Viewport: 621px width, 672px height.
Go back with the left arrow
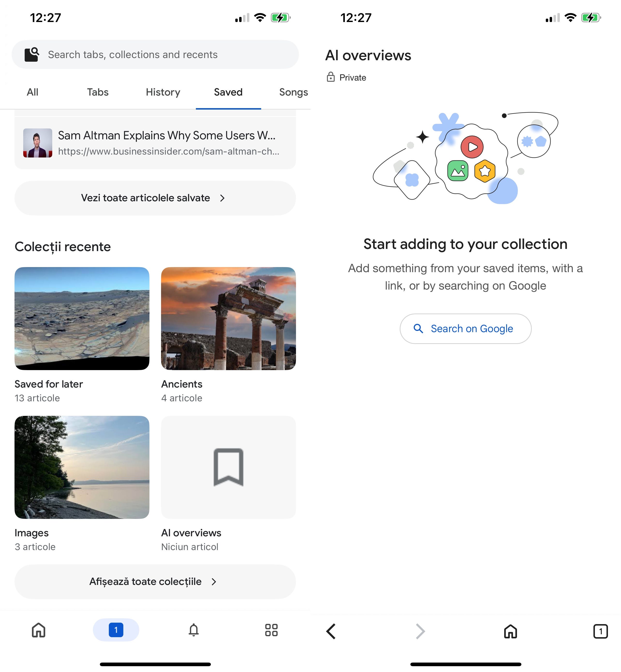(331, 631)
